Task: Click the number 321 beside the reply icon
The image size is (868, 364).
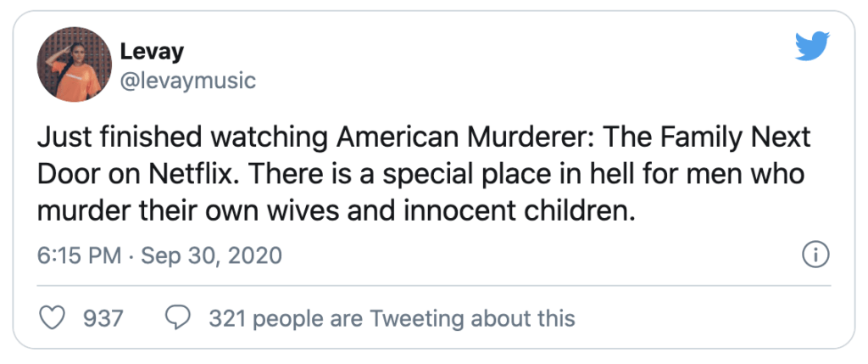Action: (x=228, y=318)
